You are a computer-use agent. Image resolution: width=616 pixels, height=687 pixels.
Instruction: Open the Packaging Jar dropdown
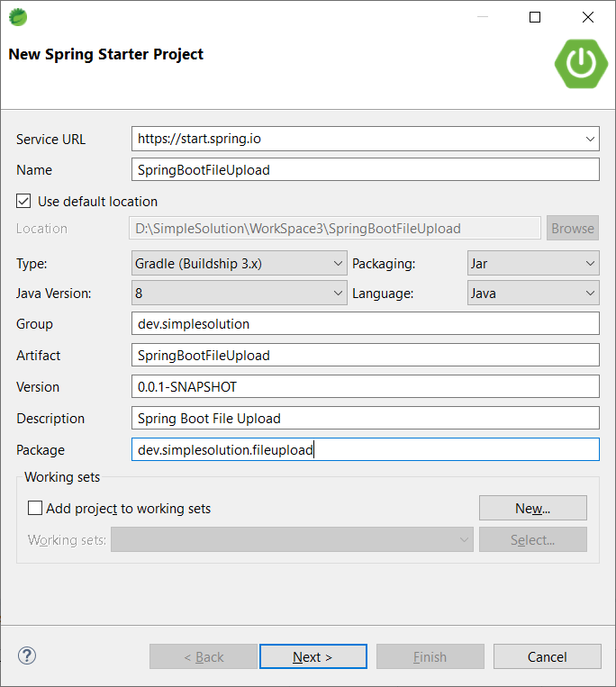pyautogui.click(x=533, y=263)
